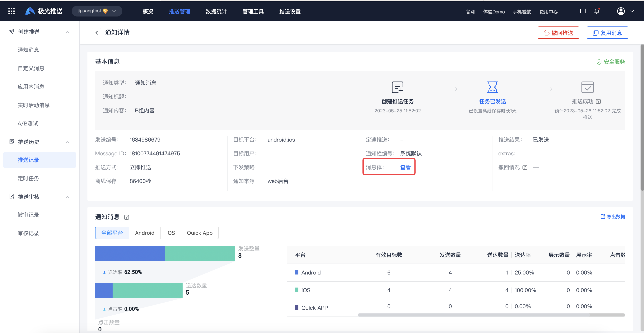Click help icon beside 通知消息 heading
Viewport: 644px width, 333px height.
(127, 217)
